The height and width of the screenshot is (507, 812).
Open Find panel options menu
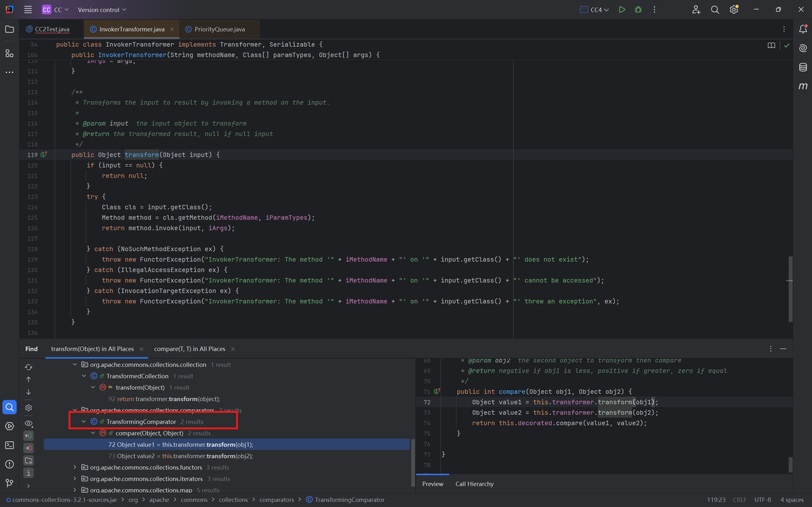coord(771,349)
